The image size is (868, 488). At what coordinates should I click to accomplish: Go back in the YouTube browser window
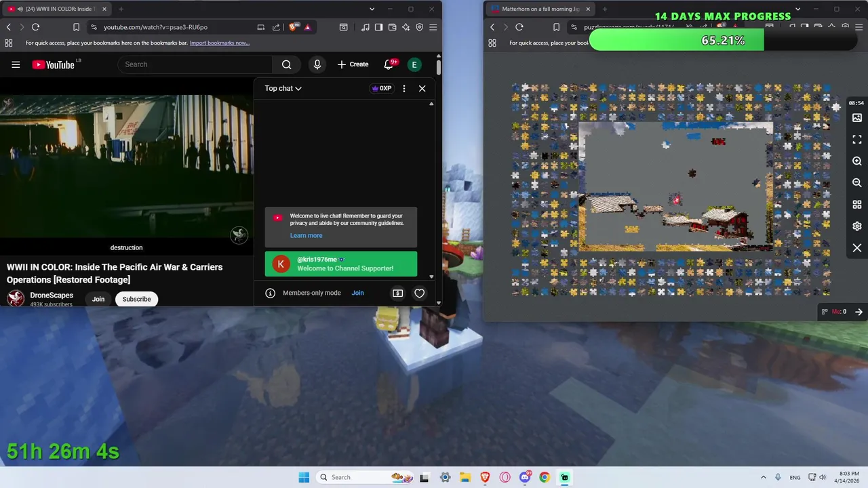(8, 27)
